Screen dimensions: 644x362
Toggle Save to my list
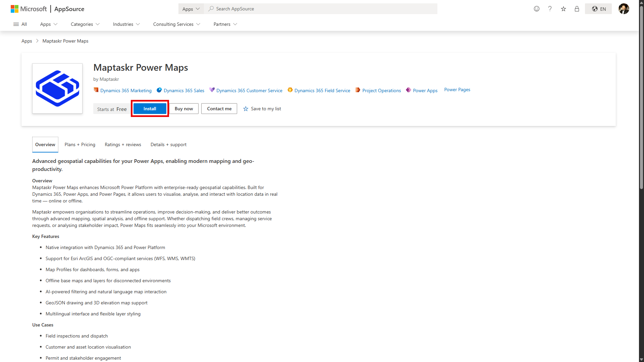[x=262, y=108]
